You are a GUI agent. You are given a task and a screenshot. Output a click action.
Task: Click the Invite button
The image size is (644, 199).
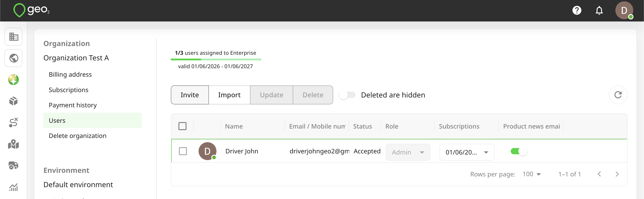190,95
